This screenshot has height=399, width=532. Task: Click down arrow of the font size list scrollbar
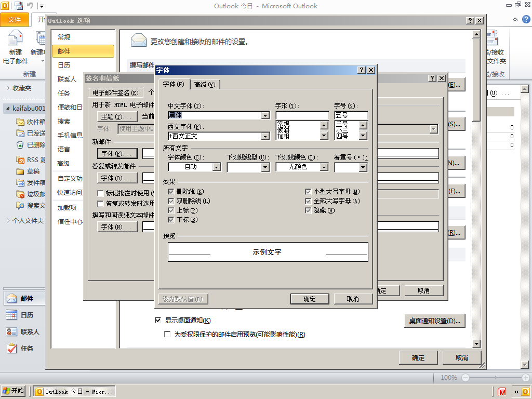(363, 136)
